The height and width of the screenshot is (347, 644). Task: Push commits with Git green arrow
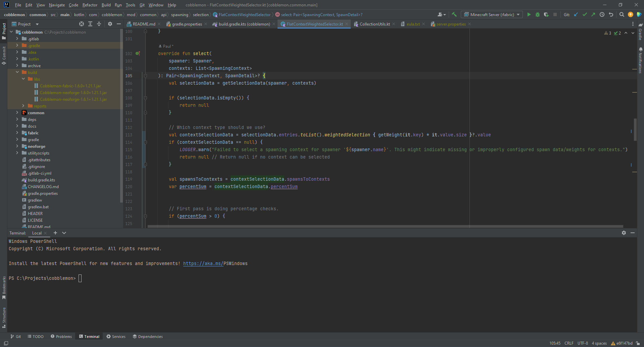(593, 14)
